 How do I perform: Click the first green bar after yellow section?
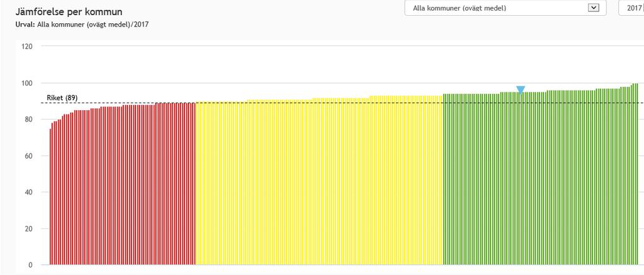(x=444, y=189)
